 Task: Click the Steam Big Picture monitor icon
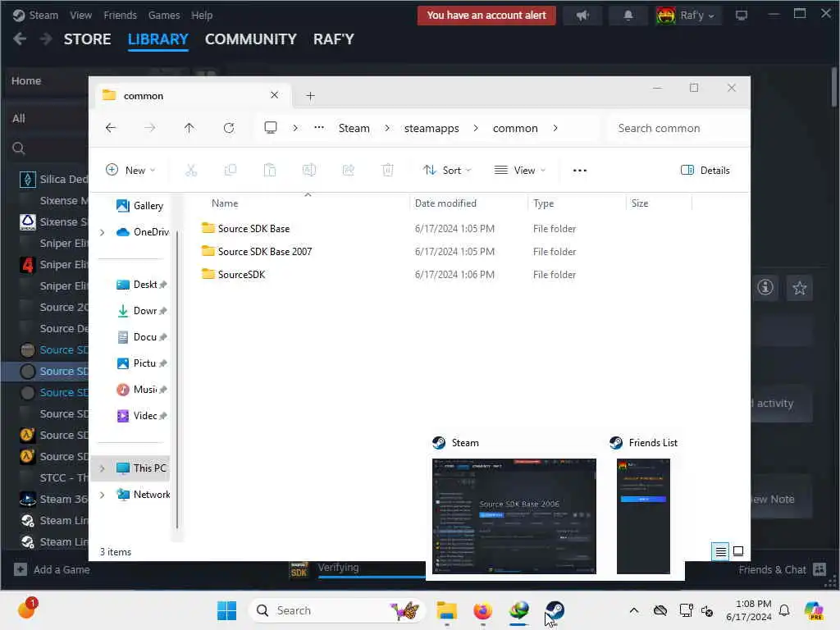pyautogui.click(x=742, y=16)
